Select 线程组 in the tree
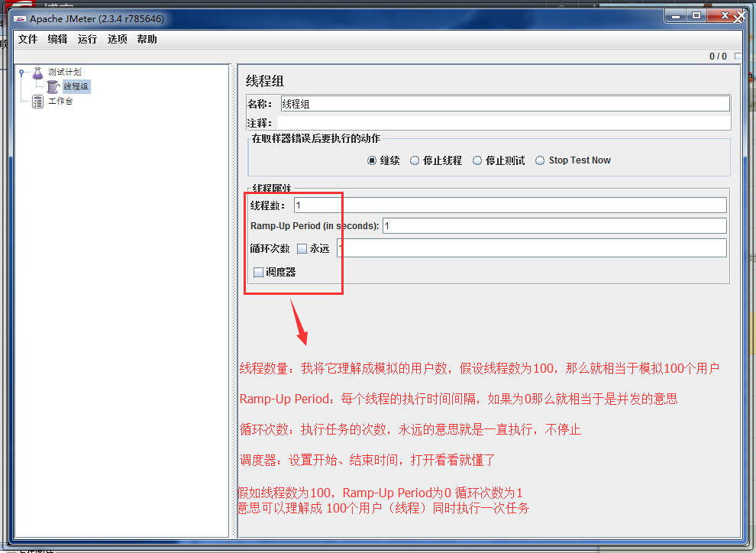 tap(76, 87)
